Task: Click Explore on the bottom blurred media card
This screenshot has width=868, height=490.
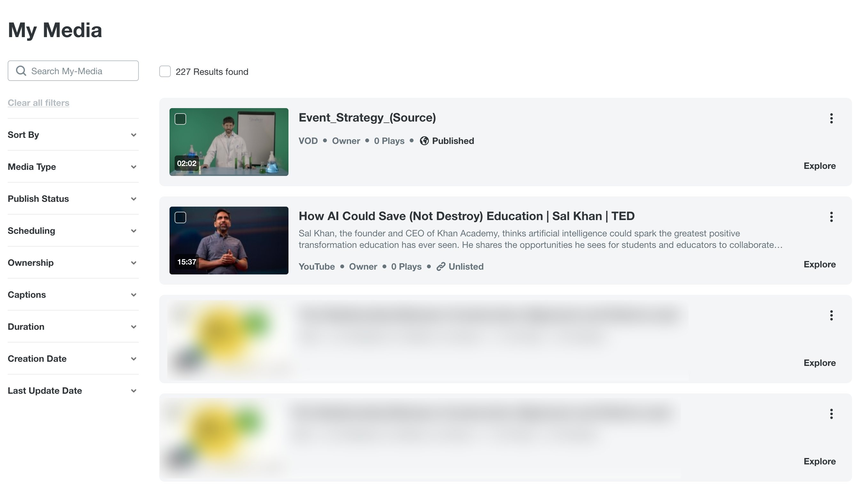Action: (819, 461)
